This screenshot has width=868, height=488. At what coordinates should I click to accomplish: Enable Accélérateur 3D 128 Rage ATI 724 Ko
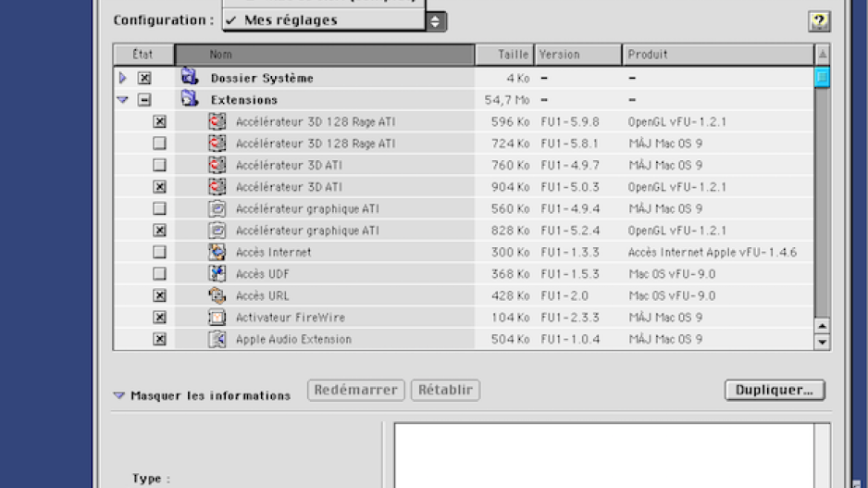(159, 143)
